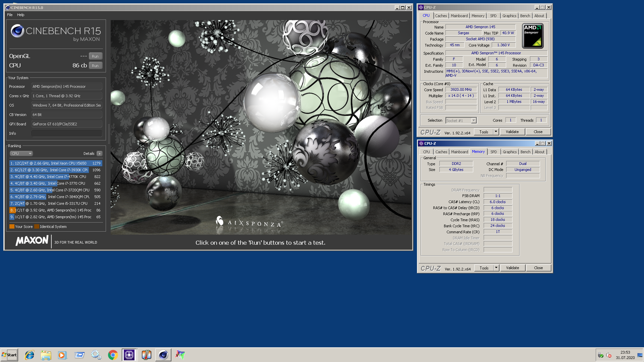Click the muted volume tray icon
The width and height of the screenshot is (644, 362).
[609, 355]
